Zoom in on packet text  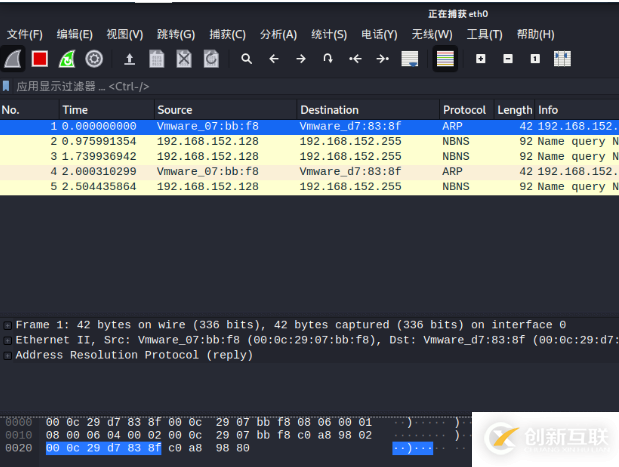[x=481, y=59]
